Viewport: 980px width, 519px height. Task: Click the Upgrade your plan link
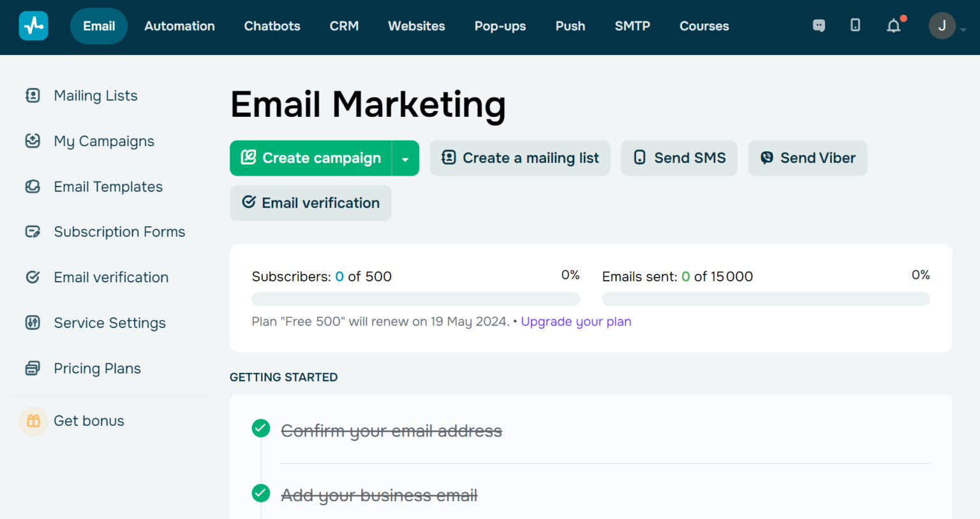[576, 321]
